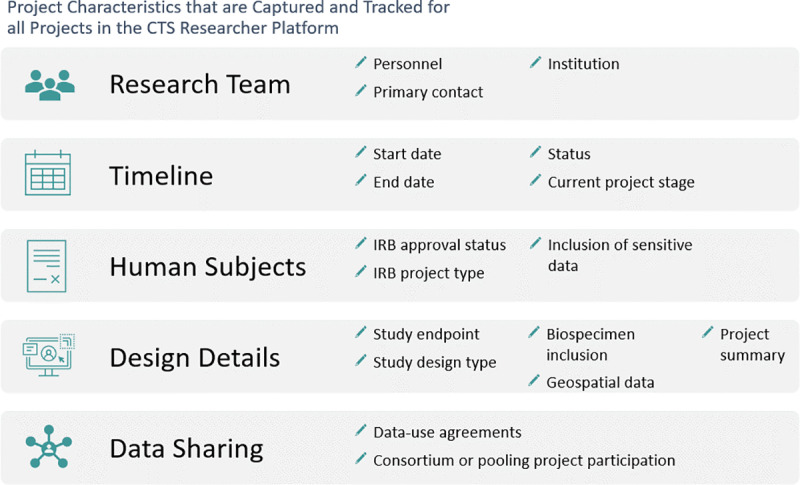The height and width of the screenshot is (485, 800).
Task: Select the Design Details heading
Action: (x=195, y=358)
